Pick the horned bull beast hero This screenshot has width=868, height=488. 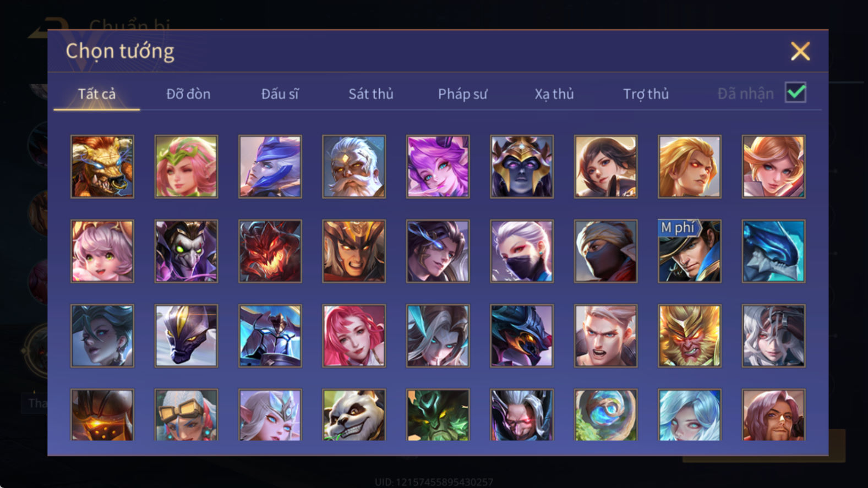tap(102, 167)
